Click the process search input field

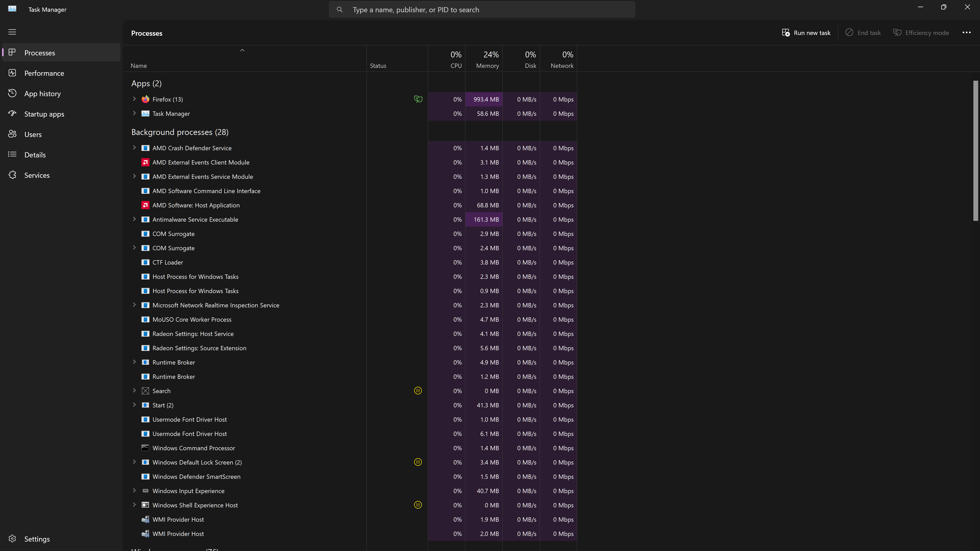click(482, 9)
